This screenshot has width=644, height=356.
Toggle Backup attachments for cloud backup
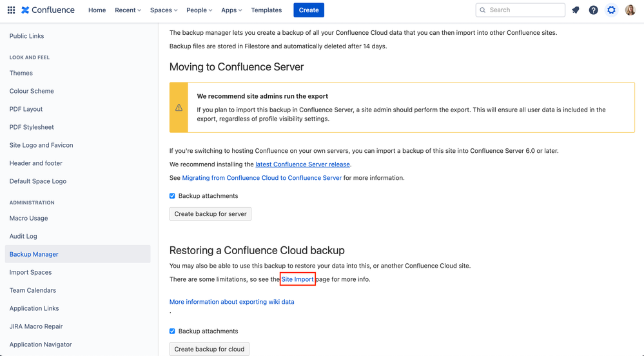pos(172,331)
